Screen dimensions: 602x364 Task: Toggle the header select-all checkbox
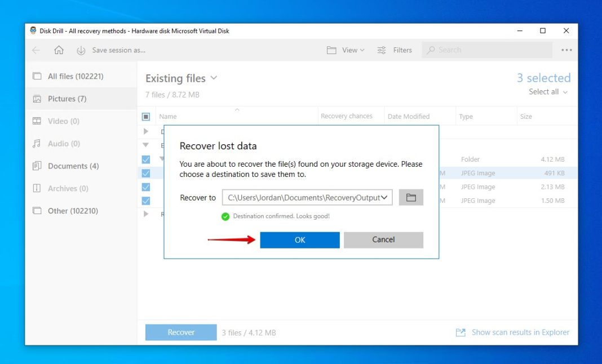(x=146, y=116)
